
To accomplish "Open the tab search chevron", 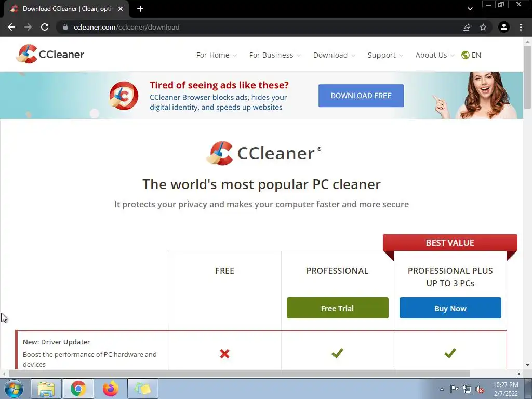I will [470, 9].
